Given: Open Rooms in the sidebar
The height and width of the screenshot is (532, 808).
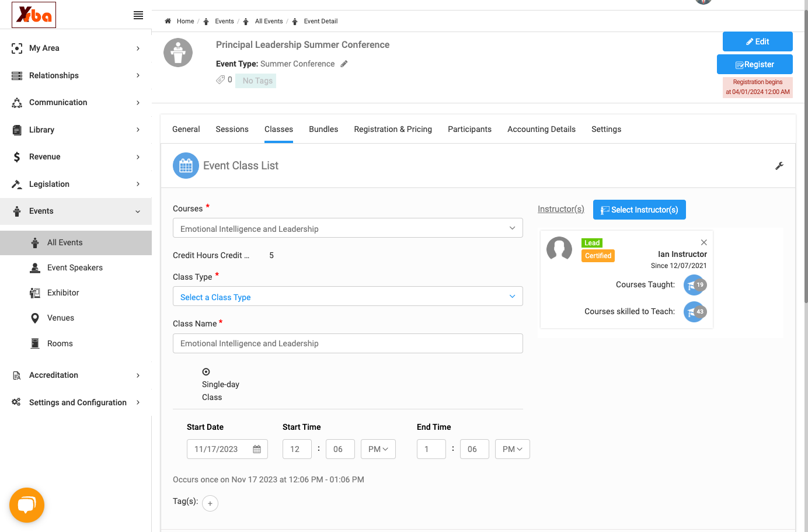Looking at the screenshot, I should pyautogui.click(x=60, y=343).
